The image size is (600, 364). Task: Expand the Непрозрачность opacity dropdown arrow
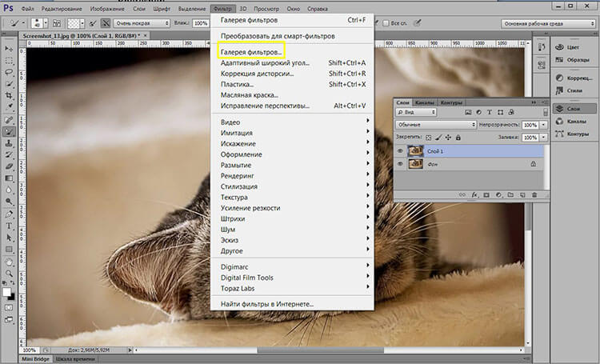544,126
